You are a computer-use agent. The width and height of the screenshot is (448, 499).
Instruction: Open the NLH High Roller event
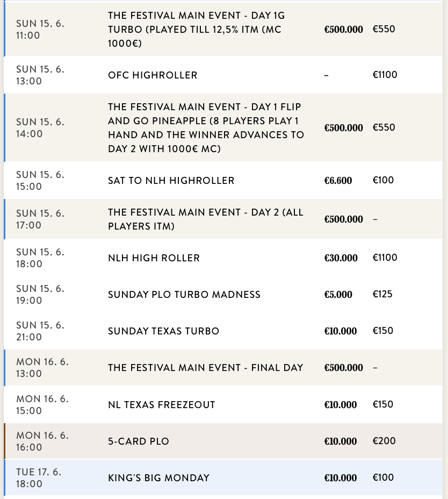click(154, 258)
